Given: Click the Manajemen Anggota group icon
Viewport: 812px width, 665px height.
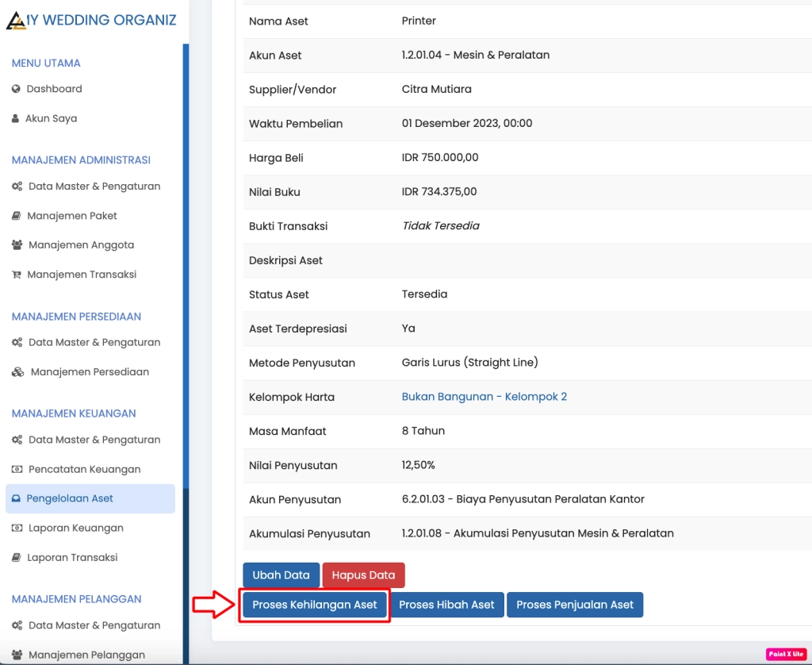Looking at the screenshot, I should (x=16, y=244).
